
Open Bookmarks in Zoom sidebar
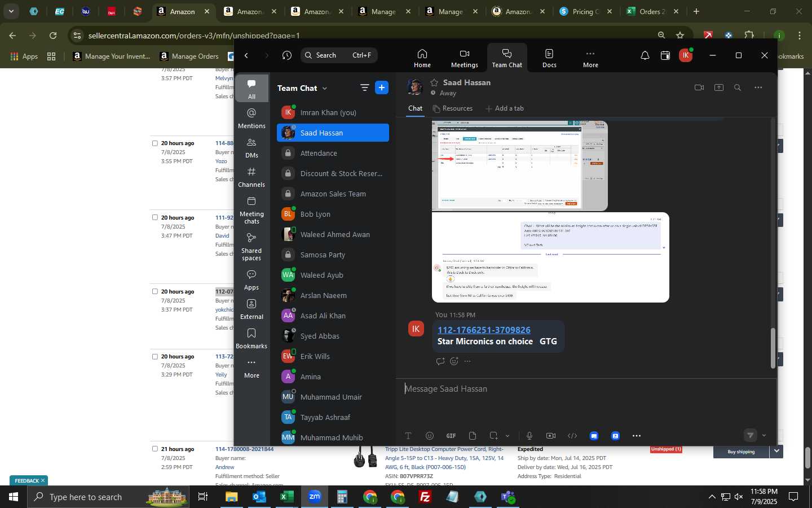(x=251, y=339)
